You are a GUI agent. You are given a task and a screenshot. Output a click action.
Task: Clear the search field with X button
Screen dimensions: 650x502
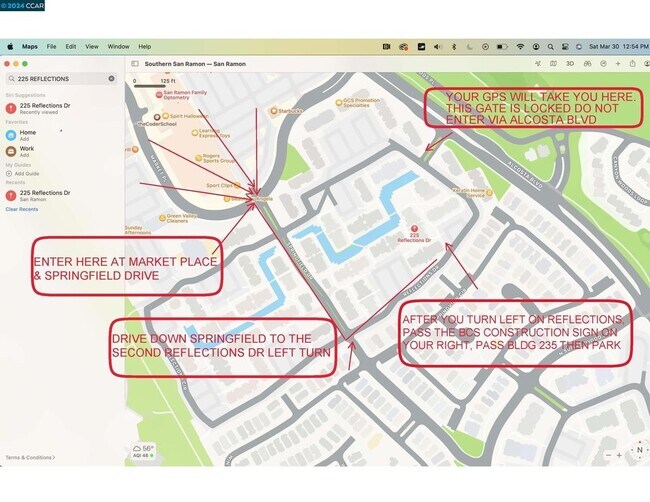pos(112,78)
